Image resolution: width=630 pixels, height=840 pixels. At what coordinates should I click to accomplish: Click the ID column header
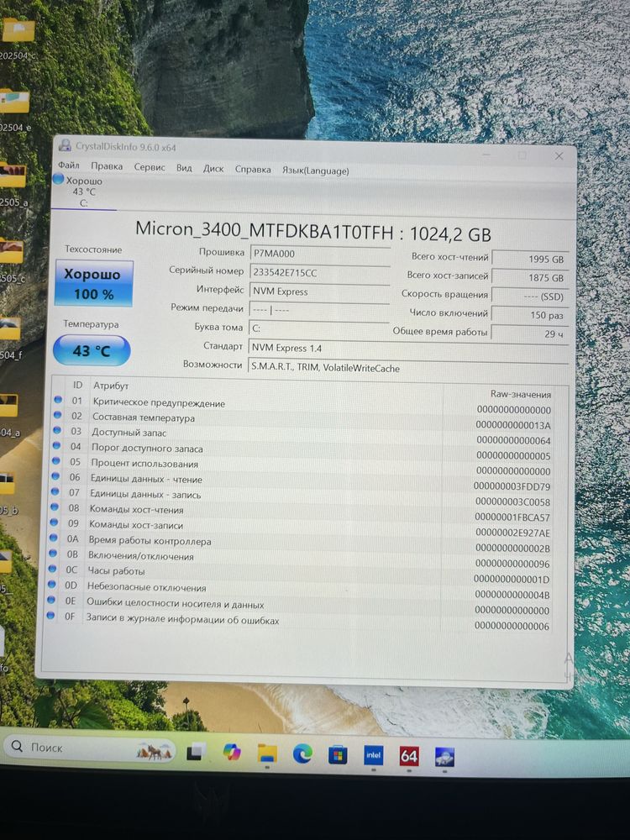point(77,385)
